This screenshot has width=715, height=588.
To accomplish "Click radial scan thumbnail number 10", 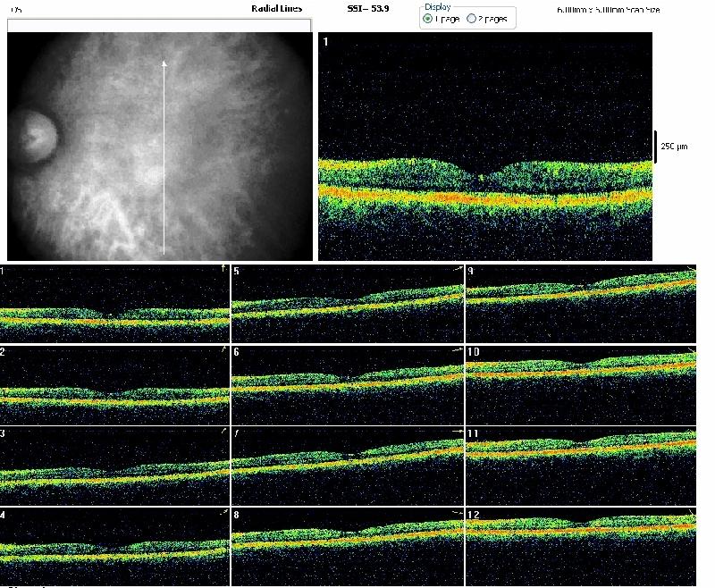I will 580,384.
